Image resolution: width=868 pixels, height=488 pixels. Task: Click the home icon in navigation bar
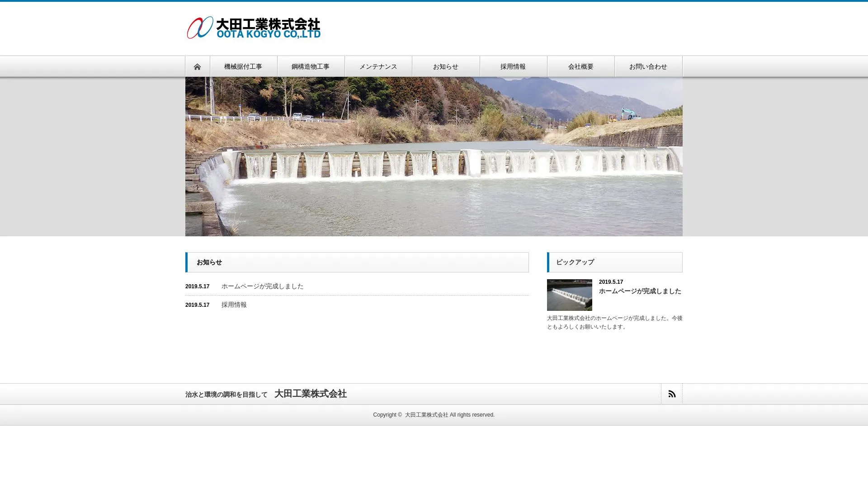click(x=197, y=66)
